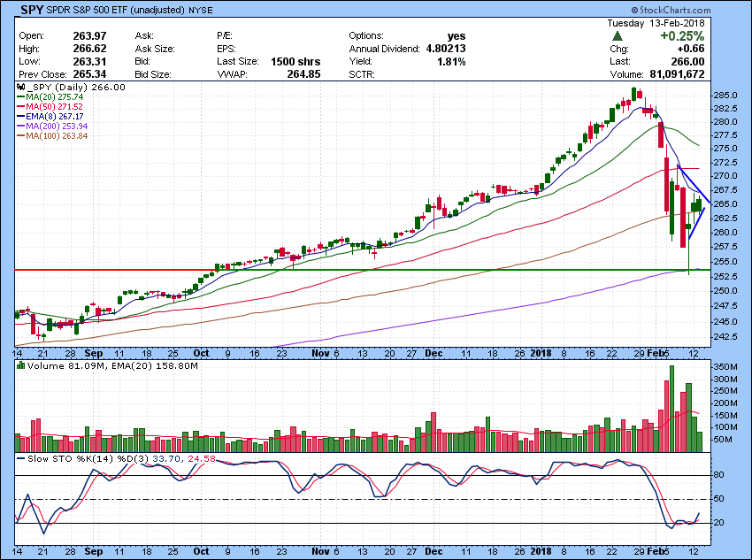Click the Bid Size label
The width and height of the screenshot is (752, 560).
pos(153,74)
